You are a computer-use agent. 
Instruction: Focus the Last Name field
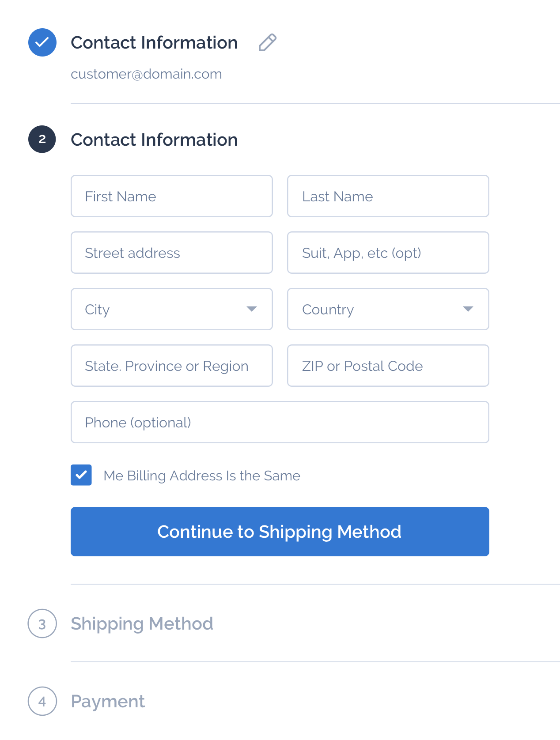388,196
